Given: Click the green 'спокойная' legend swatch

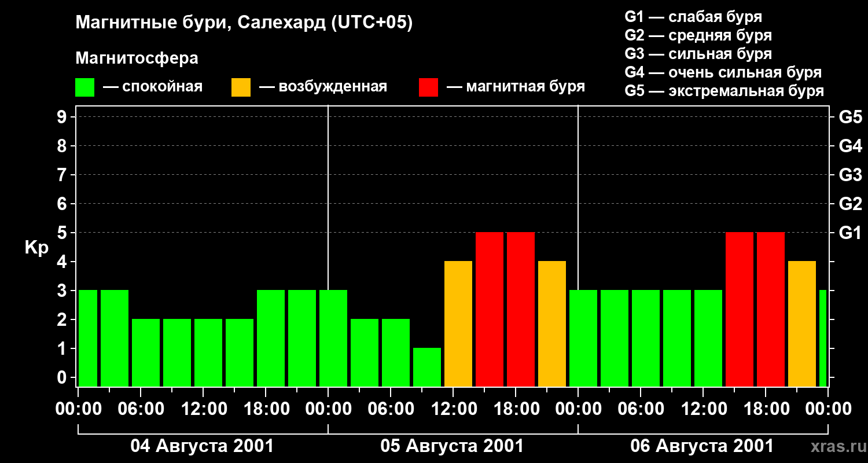Looking at the screenshot, I should pos(85,87).
